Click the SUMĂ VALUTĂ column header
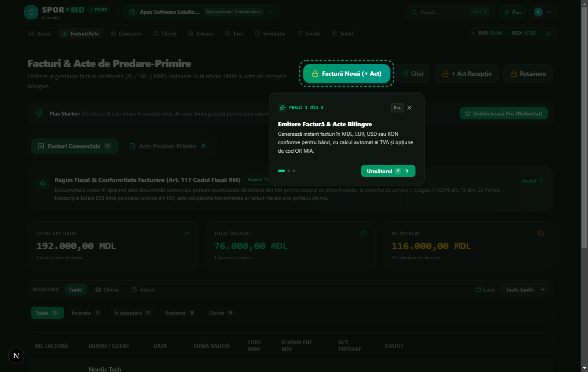The height and width of the screenshot is (372, 588). point(212,346)
